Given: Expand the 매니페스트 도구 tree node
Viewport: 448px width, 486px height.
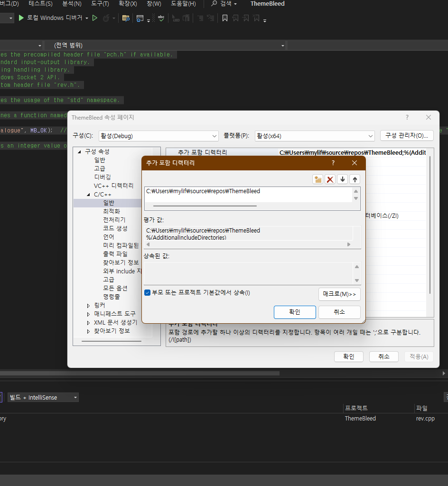Looking at the screenshot, I should click(x=88, y=314).
